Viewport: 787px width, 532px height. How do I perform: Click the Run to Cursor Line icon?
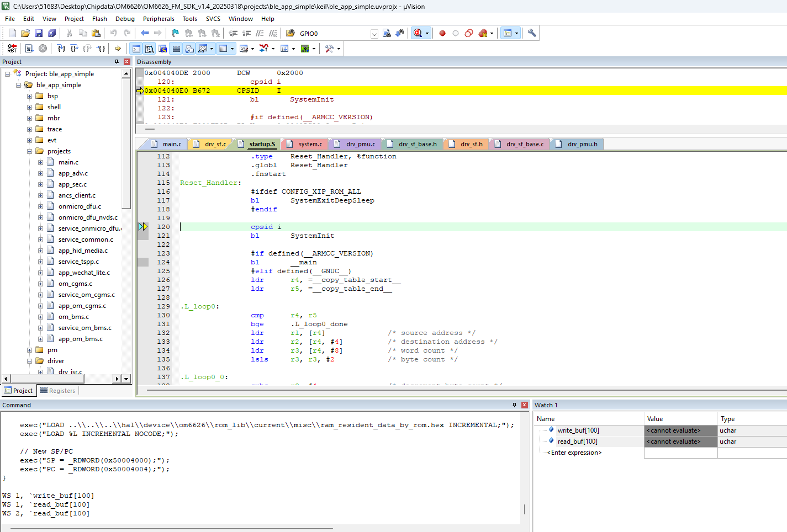(x=101, y=49)
